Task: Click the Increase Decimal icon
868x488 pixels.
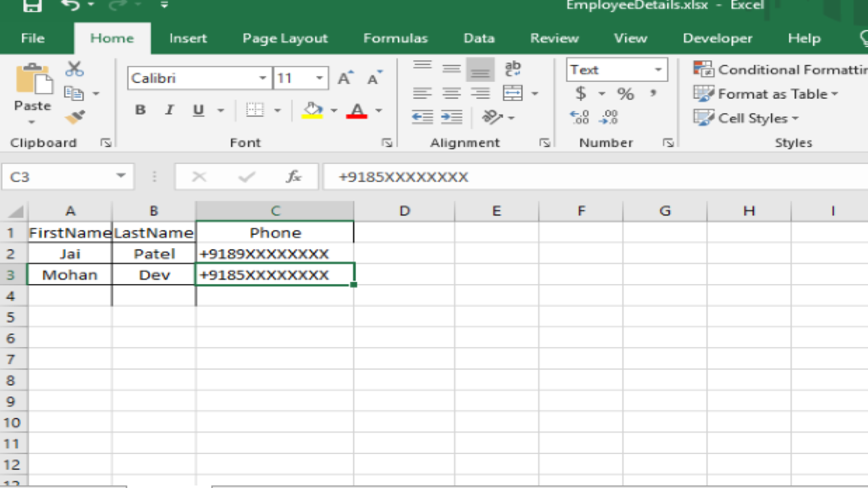Action: [580, 118]
